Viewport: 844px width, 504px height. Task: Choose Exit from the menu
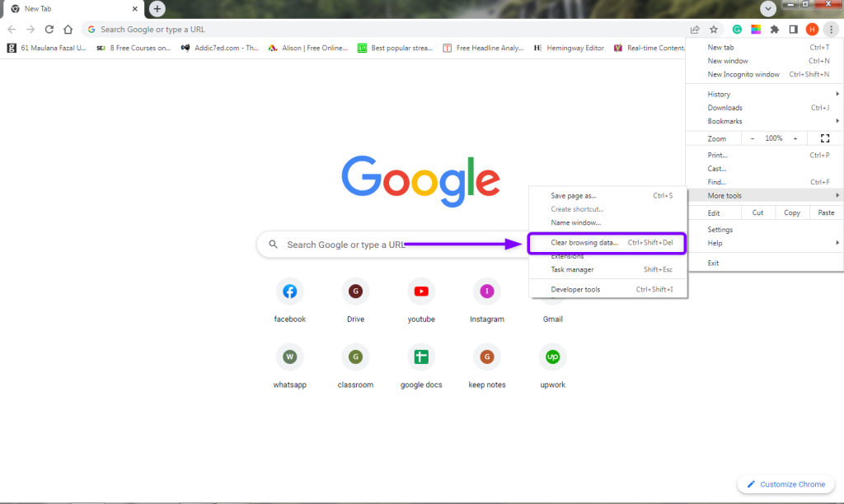point(765,263)
